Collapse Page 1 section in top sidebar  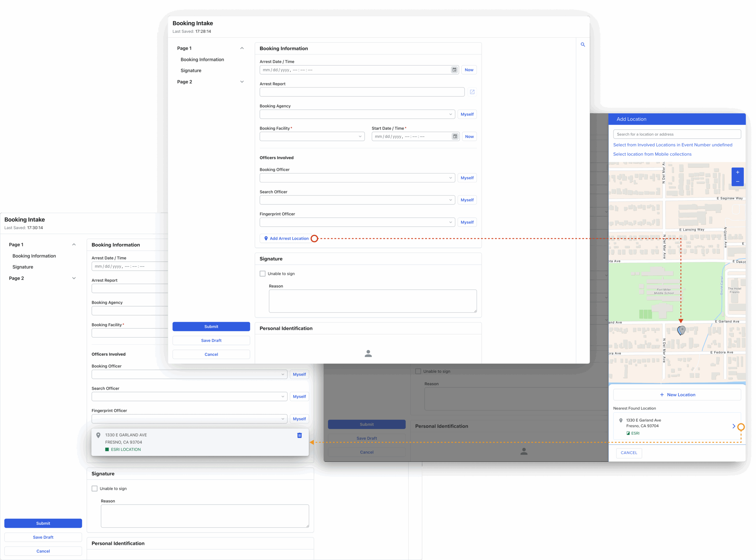[x=242, y=48]
